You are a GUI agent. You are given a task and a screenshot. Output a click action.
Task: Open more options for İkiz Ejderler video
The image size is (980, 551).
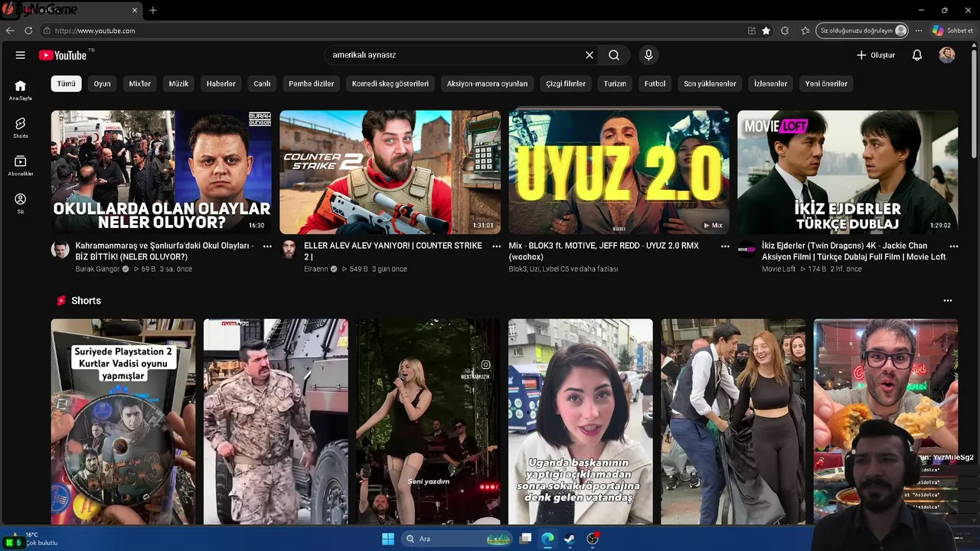point(954,246)
